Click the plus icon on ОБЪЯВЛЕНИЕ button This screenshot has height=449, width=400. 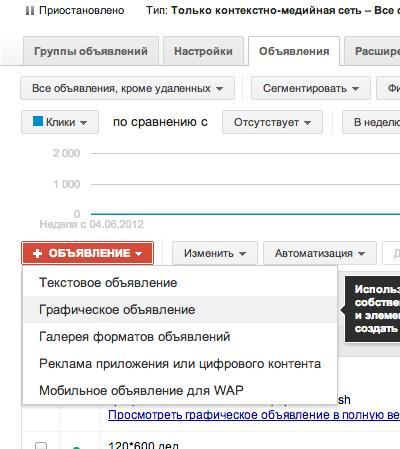(x=37, y=254)
